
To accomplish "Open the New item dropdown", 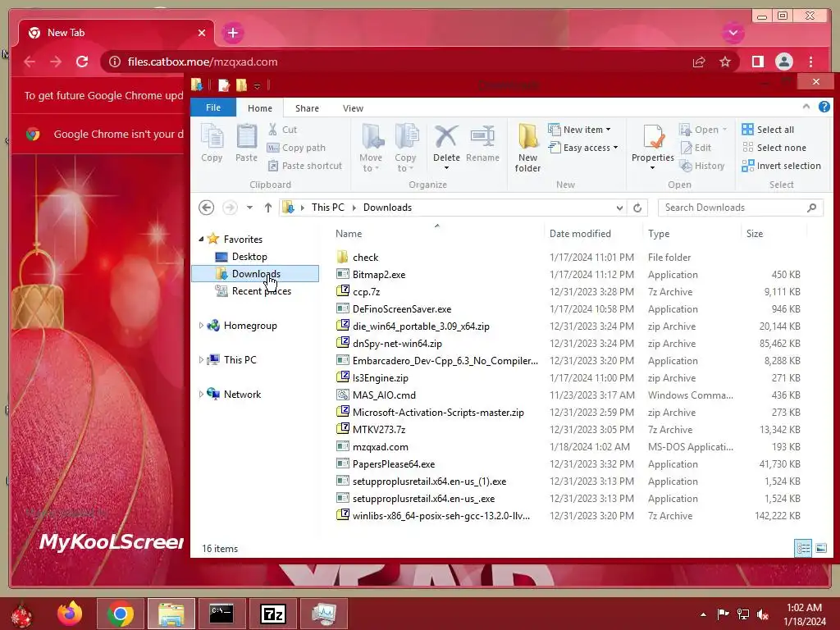I will pos(580,130).
